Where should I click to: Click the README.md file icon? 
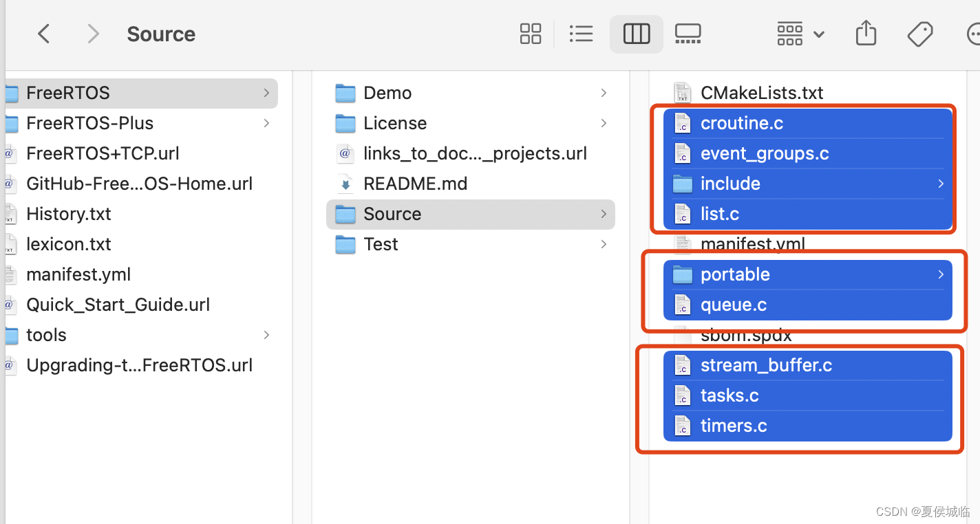coord(345,184)
